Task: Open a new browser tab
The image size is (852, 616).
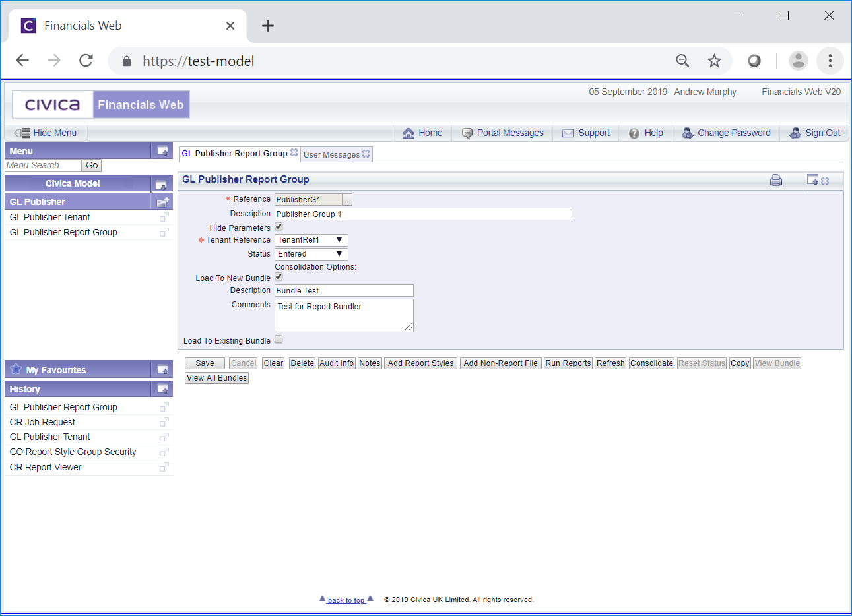Action: coord(267,26)
